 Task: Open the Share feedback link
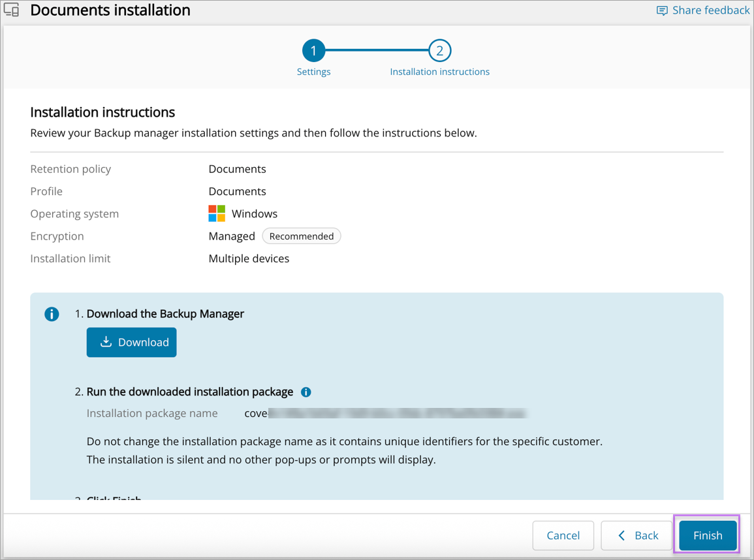710,10
